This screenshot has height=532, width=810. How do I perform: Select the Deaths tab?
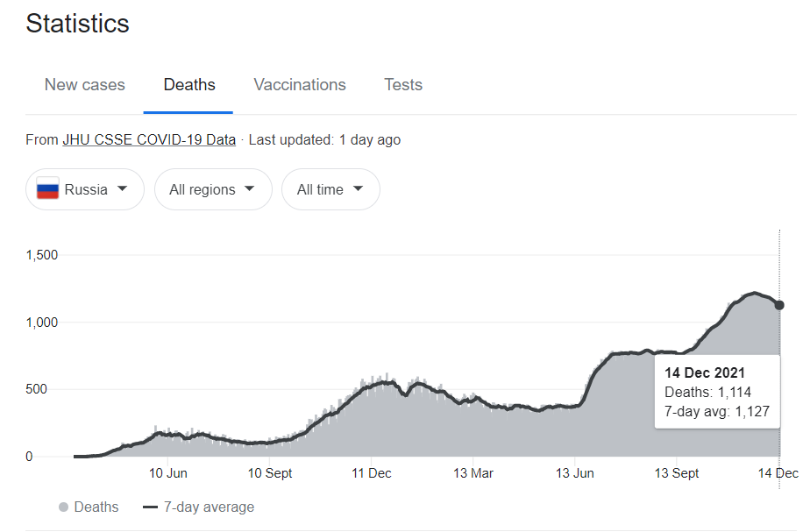(189, 85)
